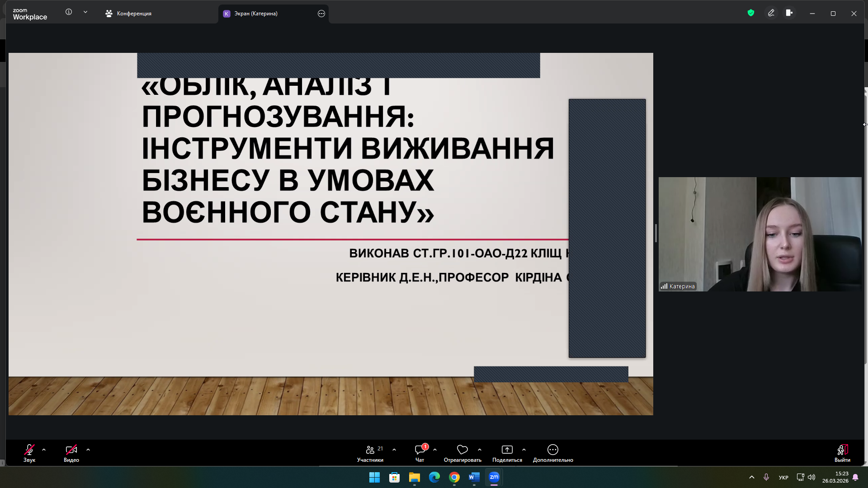Open the Chat panel
The height and width of the screenshot is (488, 868).
coord(420,450)
